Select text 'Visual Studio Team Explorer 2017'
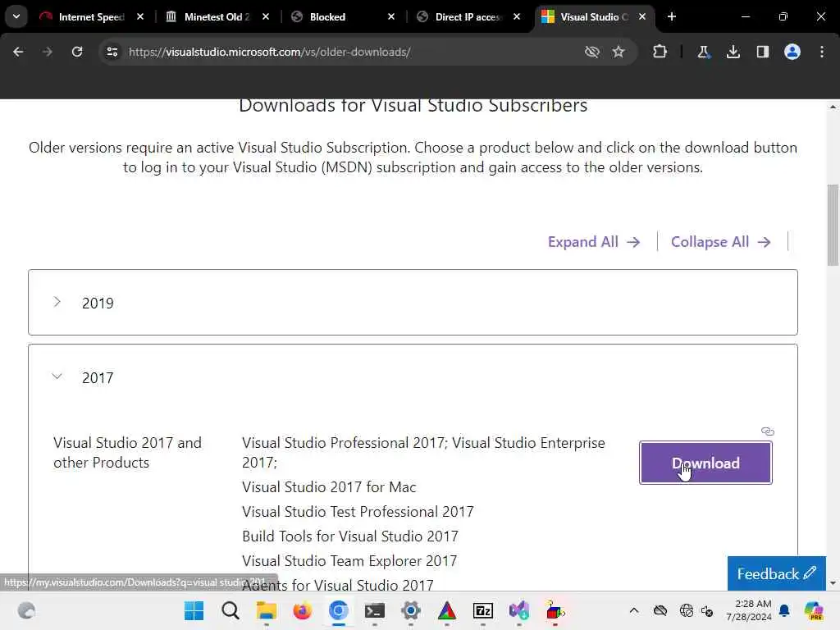 coord(349,561)
